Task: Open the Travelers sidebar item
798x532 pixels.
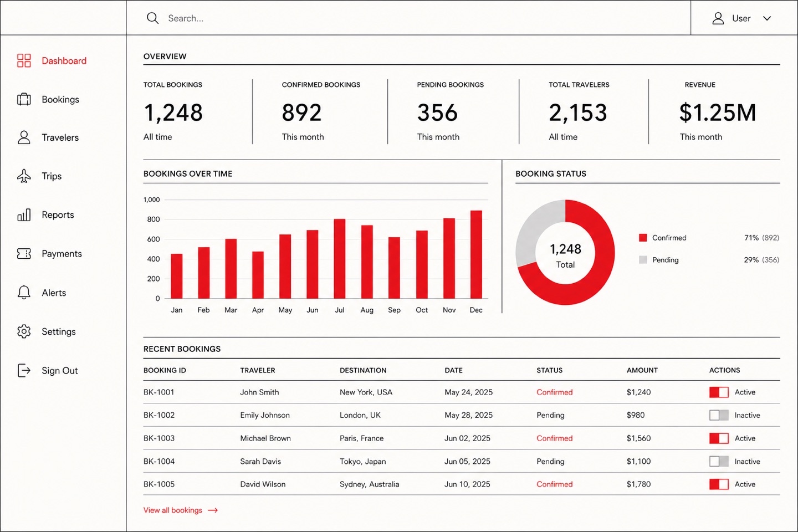Action: point(48,137)
